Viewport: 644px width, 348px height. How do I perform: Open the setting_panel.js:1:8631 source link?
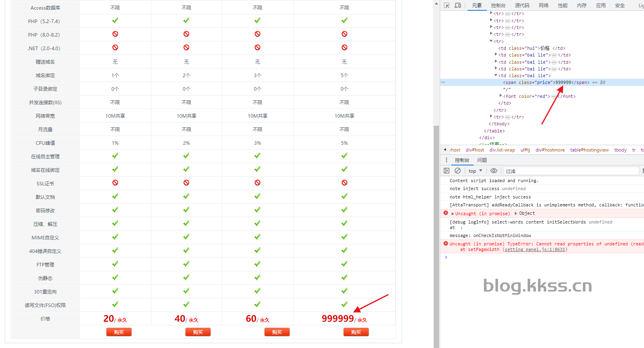pos(535,250)
